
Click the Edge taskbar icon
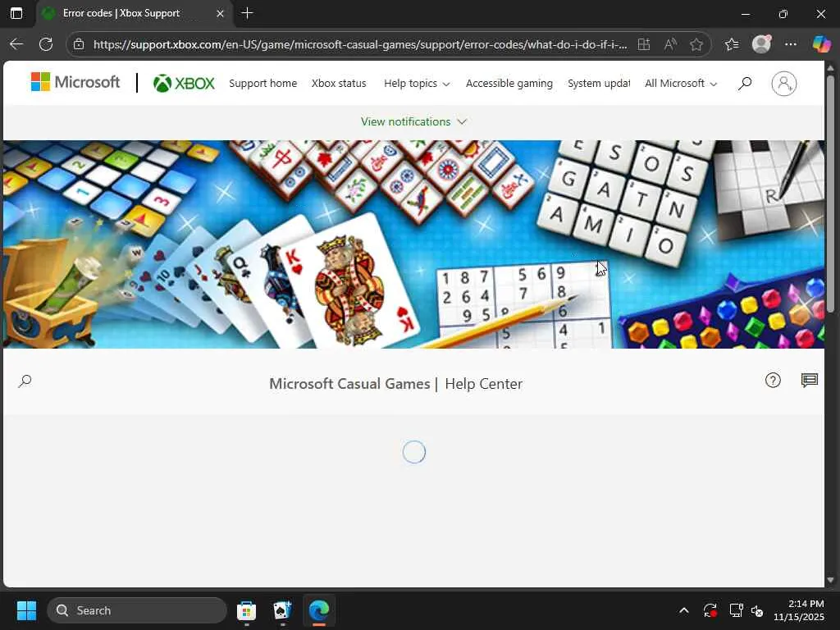pos(319,610)
